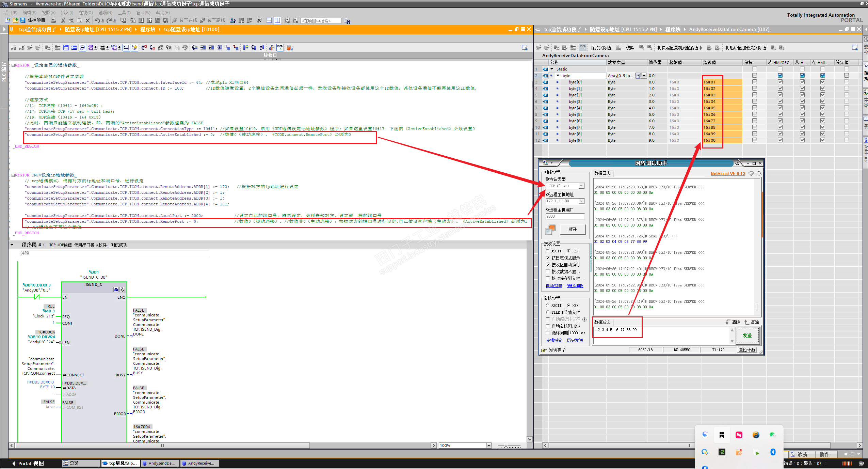This screenshot has height=469, width=868.
Task: Open the remote host address 172.1.1.100 dropdown
Action: [581, 201]
